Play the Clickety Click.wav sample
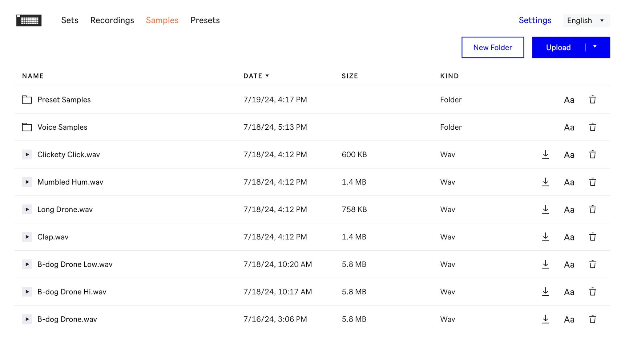 (x=27, y=154)
